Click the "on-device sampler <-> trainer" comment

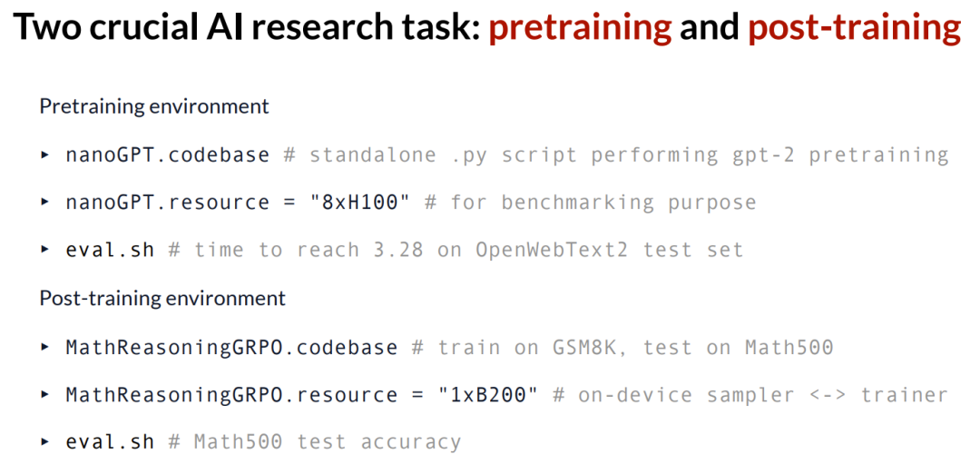coord(750,395)
